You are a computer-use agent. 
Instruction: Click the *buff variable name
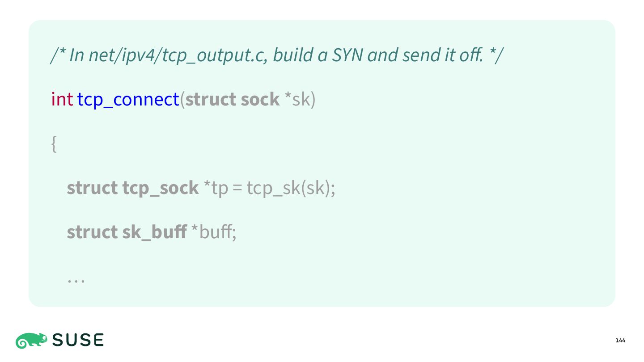coord(212,232)
